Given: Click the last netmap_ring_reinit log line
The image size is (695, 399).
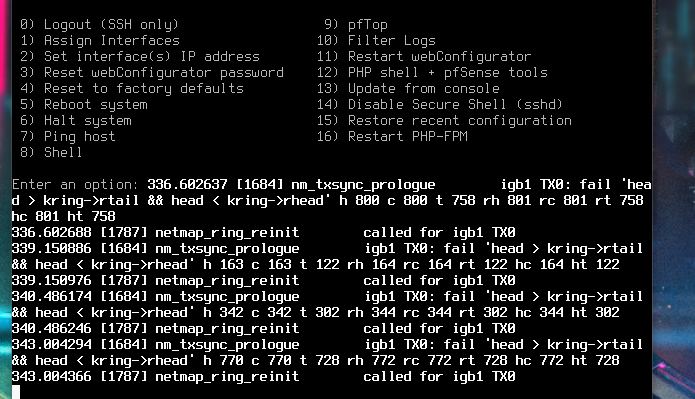Looking at the screenshot, I should click(263, 376).
